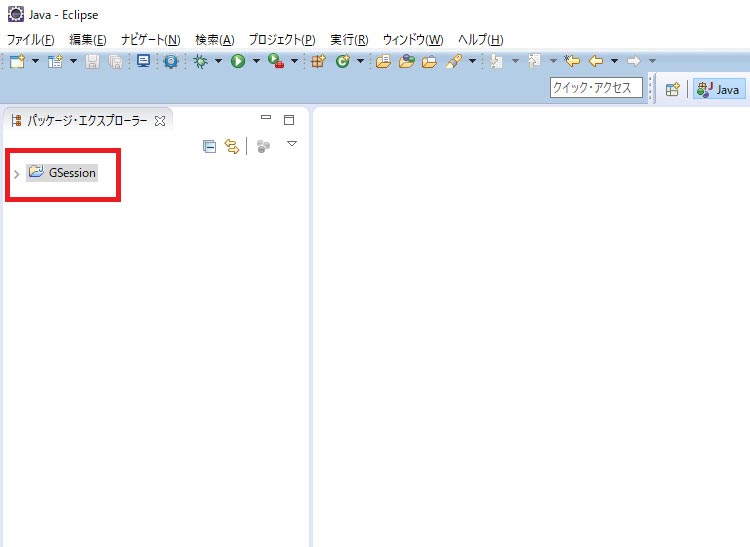Click the Last Edit Location arrow icon
The image size is (750, 547).
point(572,61)
